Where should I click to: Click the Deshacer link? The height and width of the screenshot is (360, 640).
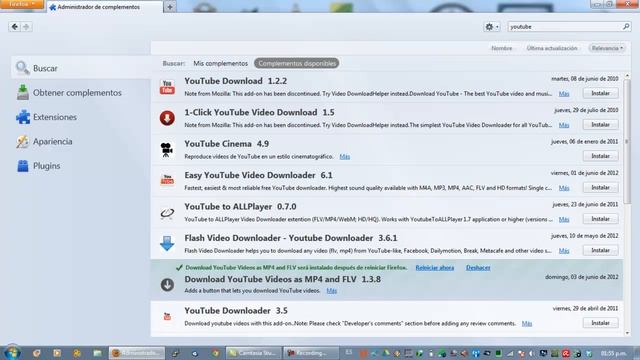[478, 268]
